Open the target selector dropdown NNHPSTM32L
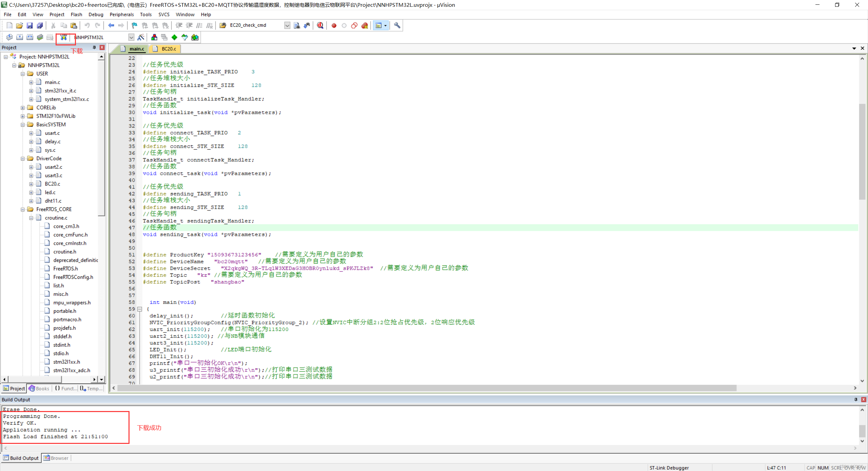 coord(131,37)
